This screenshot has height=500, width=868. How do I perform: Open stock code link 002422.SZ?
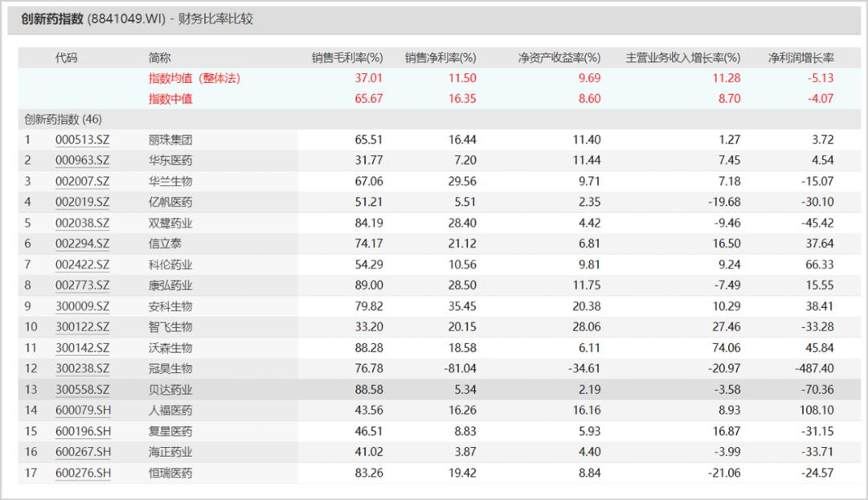pyautogui.click(x=82, y=264)
